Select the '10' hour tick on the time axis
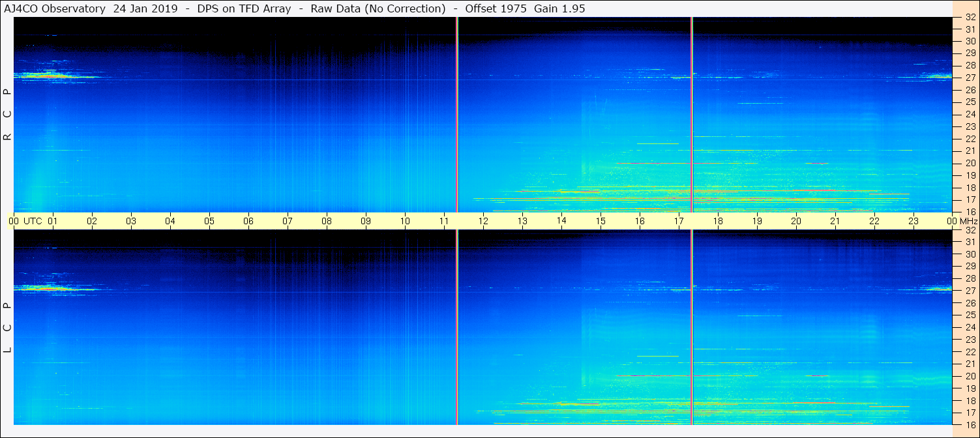This screenshot has height=438, width=980. click(x=405, y=221)
